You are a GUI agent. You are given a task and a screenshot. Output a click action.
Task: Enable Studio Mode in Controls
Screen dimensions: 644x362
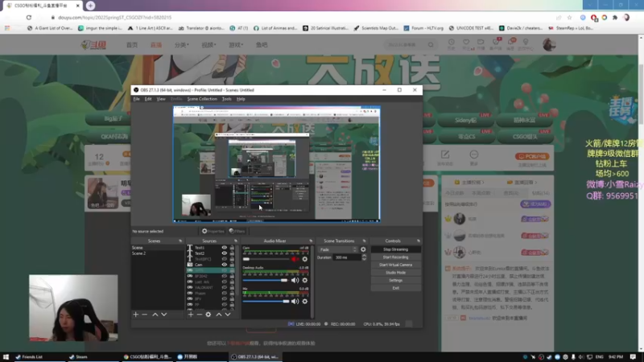pyautogui.click(x=395, y=273)
